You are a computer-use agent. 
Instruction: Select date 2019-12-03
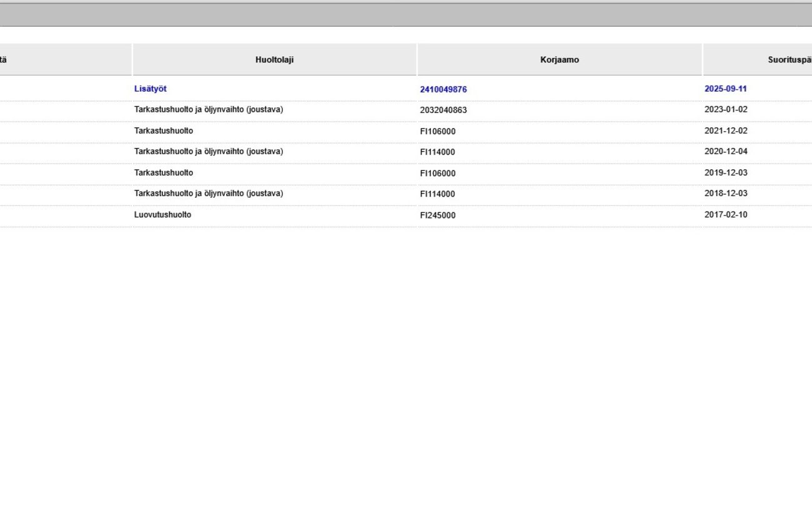coord(726,173)
